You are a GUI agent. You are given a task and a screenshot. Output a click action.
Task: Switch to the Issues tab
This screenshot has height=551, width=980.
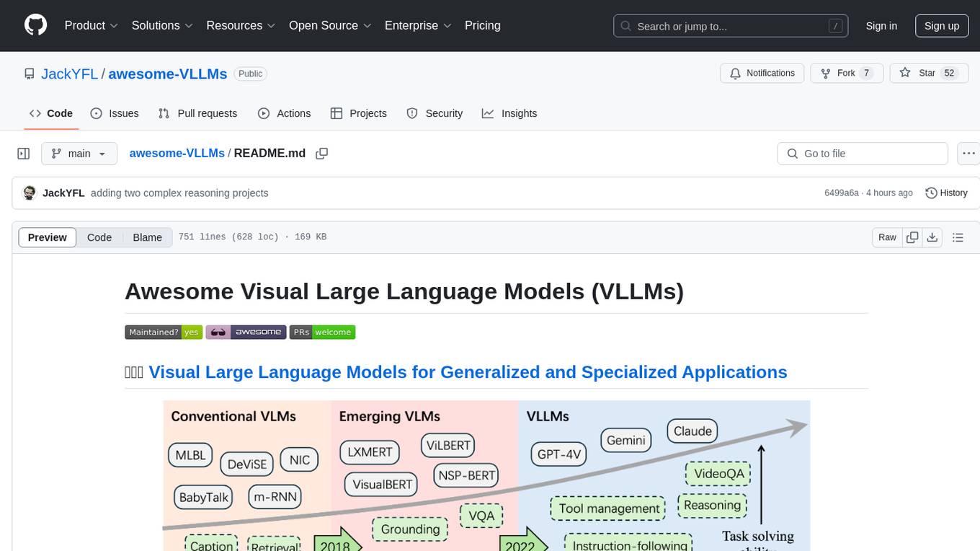pyautogui.click(x=115, y=113)
